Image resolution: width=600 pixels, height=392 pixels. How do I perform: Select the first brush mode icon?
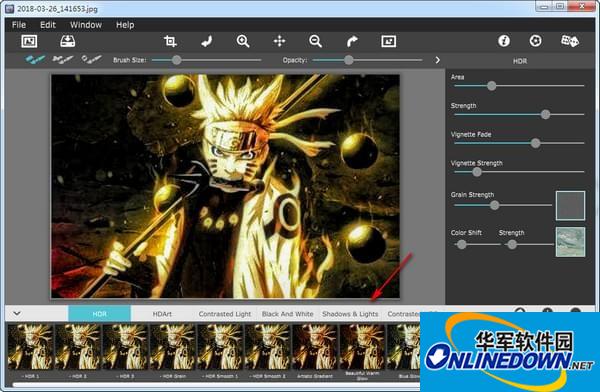pyautogui.click(x=35, y=59)
